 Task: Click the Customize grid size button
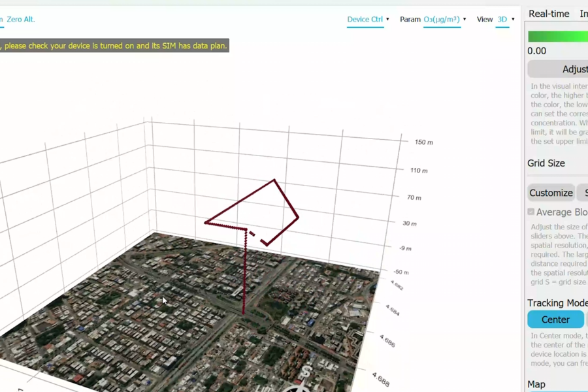pyautogui.click(x=551, y=193)
